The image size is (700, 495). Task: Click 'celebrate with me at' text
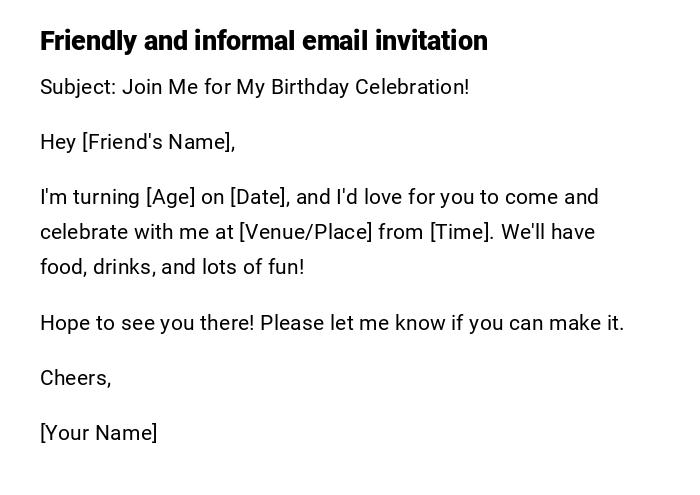(x=136, y=232)
